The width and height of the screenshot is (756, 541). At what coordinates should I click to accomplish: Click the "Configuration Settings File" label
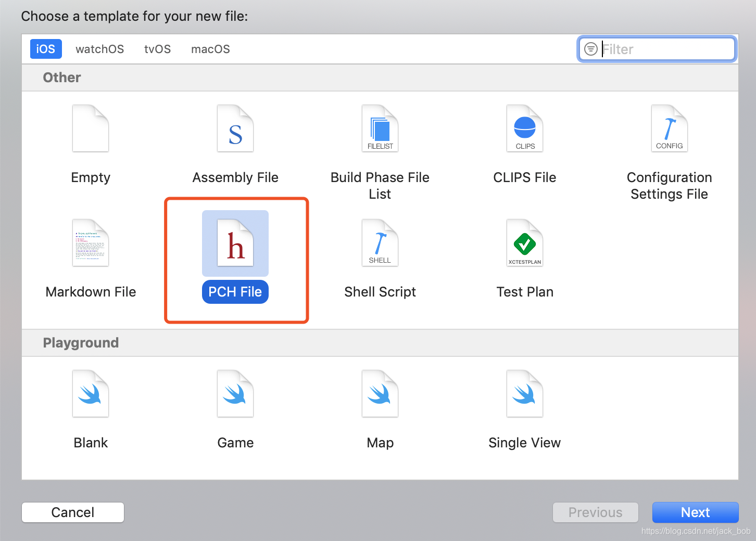pyautogui.click(x=670, y=186)
